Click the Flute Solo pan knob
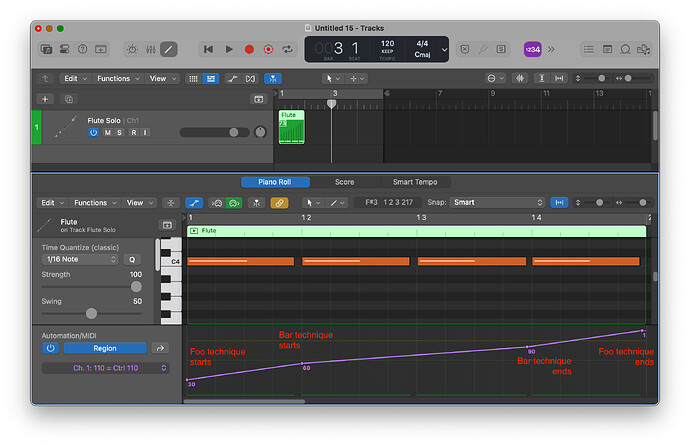Screen dimensions: 690x446 [261, 132]
